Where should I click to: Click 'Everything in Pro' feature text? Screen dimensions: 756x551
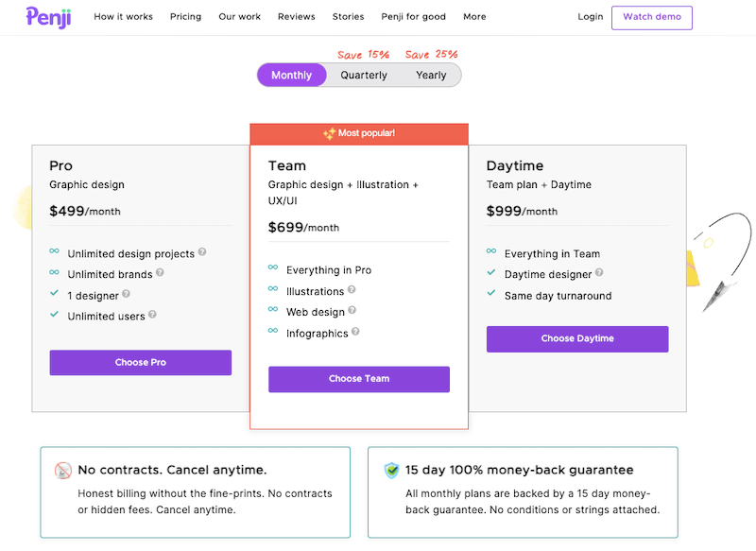329,270
